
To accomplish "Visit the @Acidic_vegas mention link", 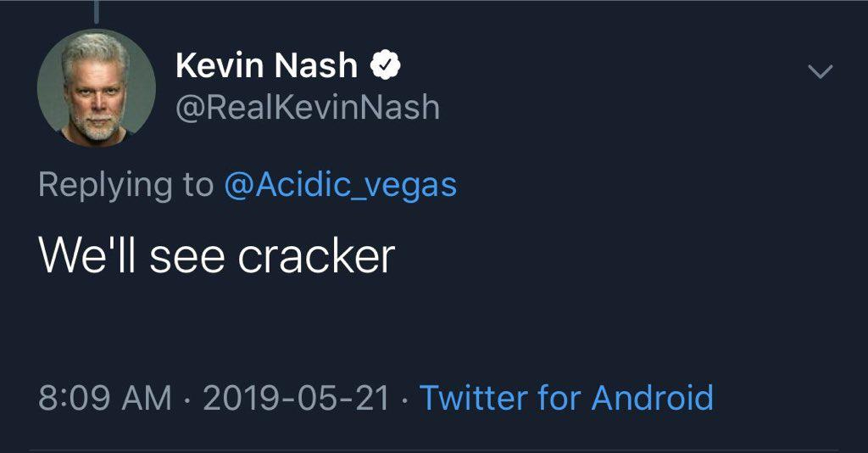I will (340, 186).
